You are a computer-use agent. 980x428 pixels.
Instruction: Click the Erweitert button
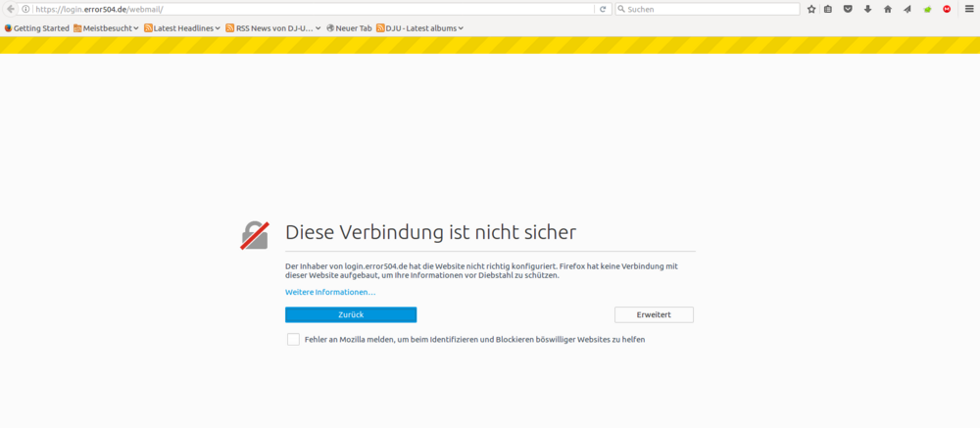tap(654, 315)
